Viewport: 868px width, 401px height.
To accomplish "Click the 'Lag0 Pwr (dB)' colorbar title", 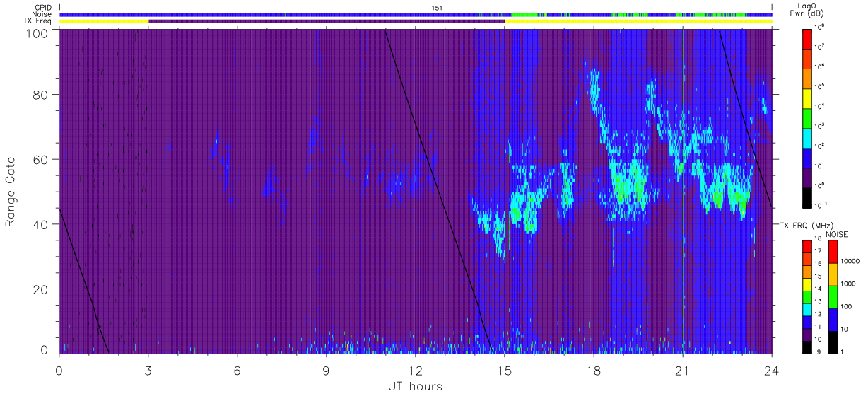I will (x=807, y=9).
